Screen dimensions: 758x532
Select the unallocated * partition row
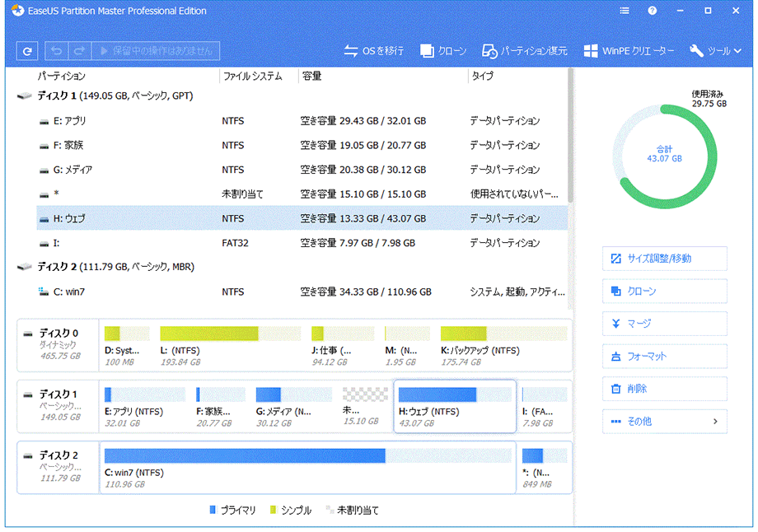tap(302, 194)
